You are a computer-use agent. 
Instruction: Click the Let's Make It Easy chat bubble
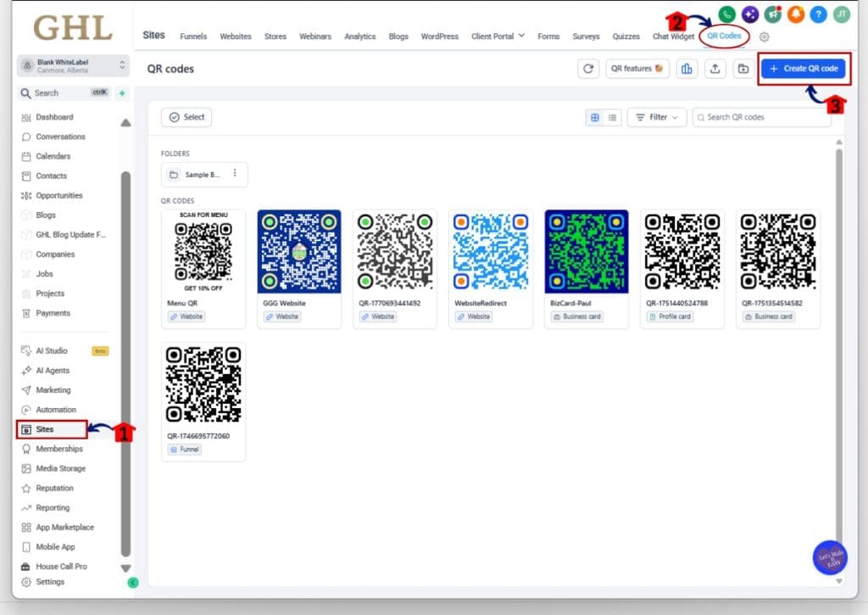pos(830,557)
